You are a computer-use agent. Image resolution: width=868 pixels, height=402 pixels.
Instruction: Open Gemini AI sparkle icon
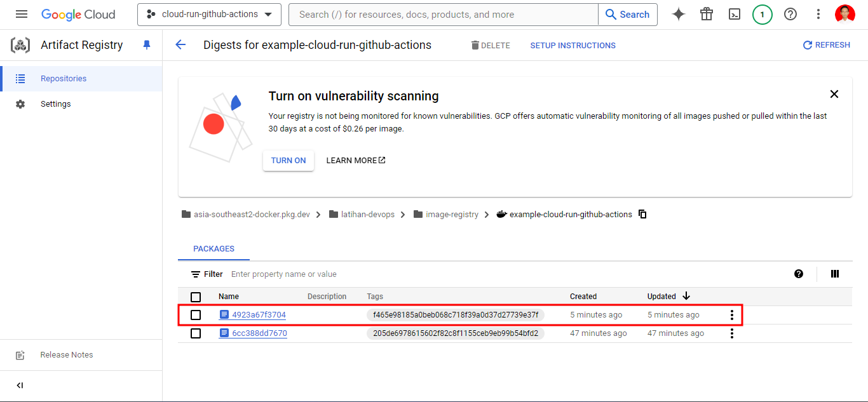click(x=679, y=14)
